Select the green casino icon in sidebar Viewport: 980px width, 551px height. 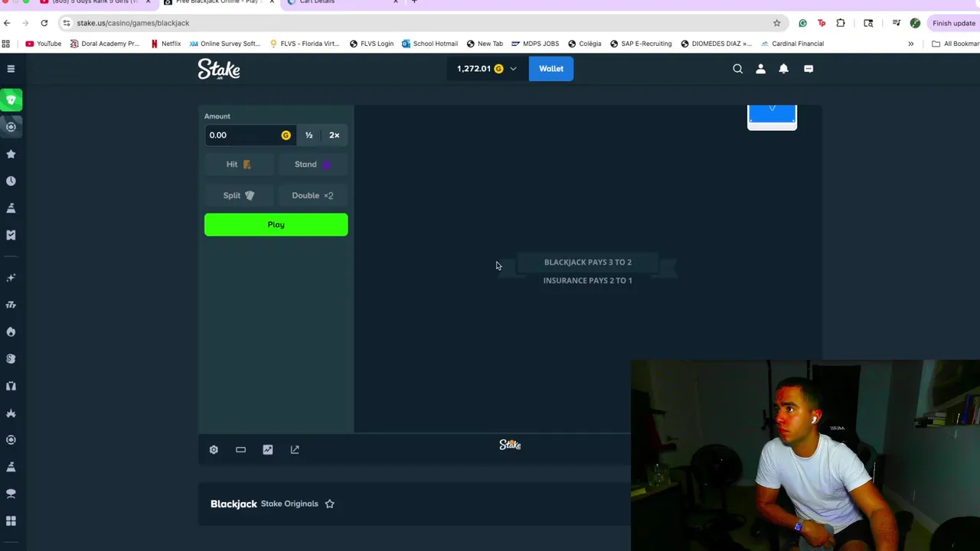(11, 99)
